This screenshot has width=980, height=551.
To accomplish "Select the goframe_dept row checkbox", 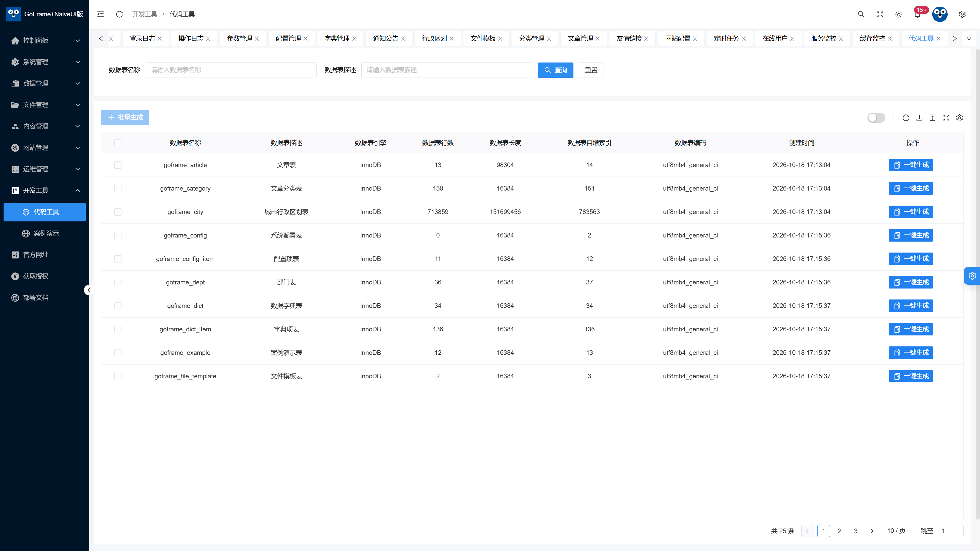I will pos(118,282).
